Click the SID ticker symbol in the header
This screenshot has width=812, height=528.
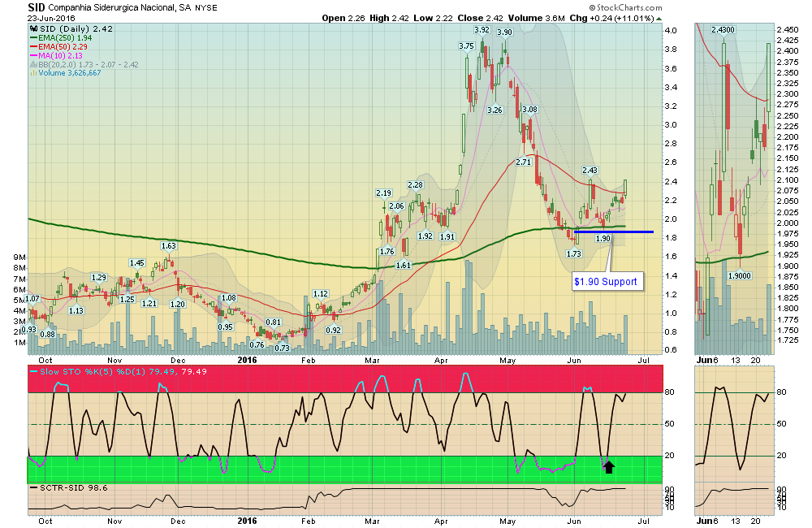(36, 7)
